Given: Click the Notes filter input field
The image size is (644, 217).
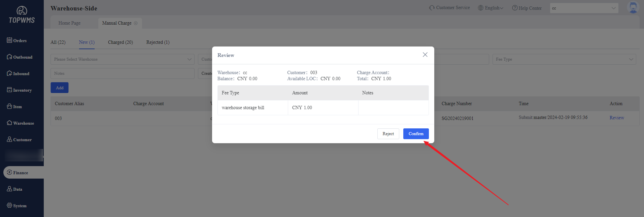Looking at the screenshot, I should tap(122, 73).
